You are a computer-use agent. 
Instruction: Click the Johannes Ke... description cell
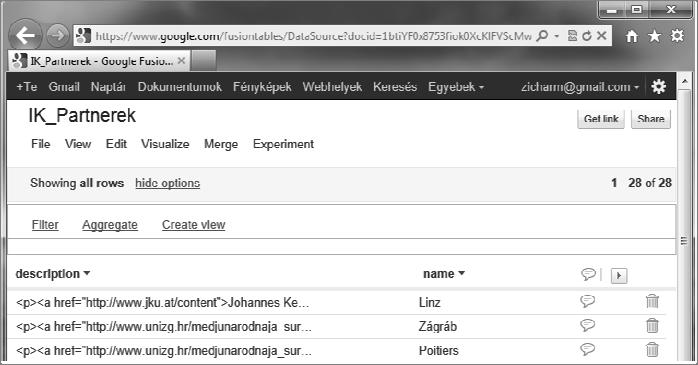click(162, 303)
